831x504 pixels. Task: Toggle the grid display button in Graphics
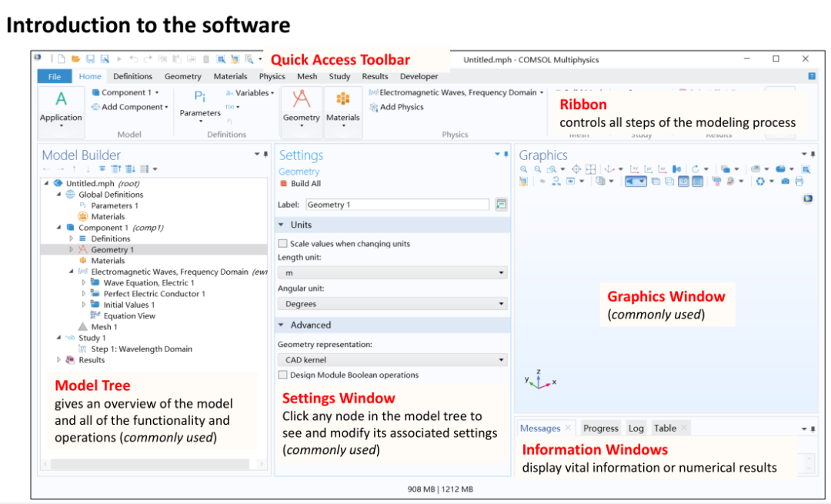[697, 181]
